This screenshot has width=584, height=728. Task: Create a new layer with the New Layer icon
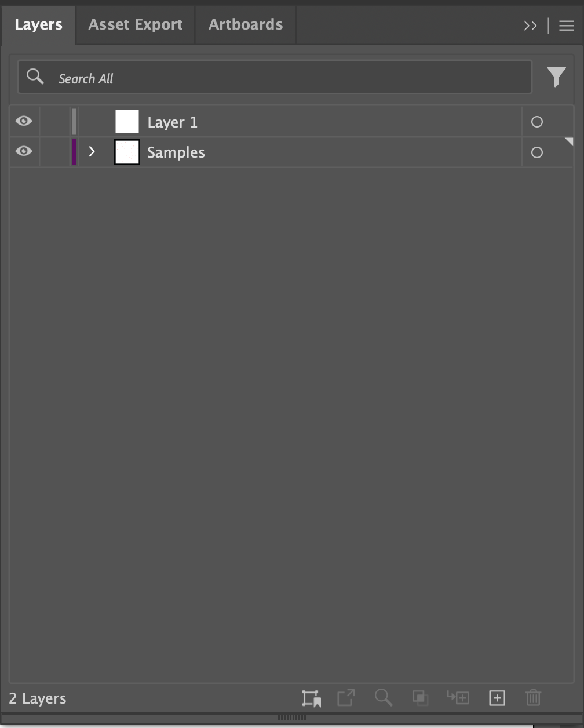point(496,698)
